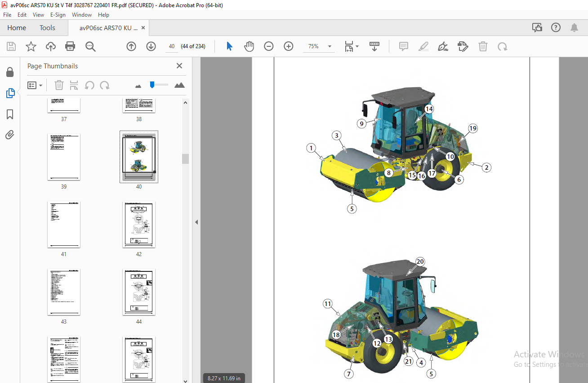The image size is (588, 383).
Task: Select the Highlight text tool
Action: pos(423,46)
